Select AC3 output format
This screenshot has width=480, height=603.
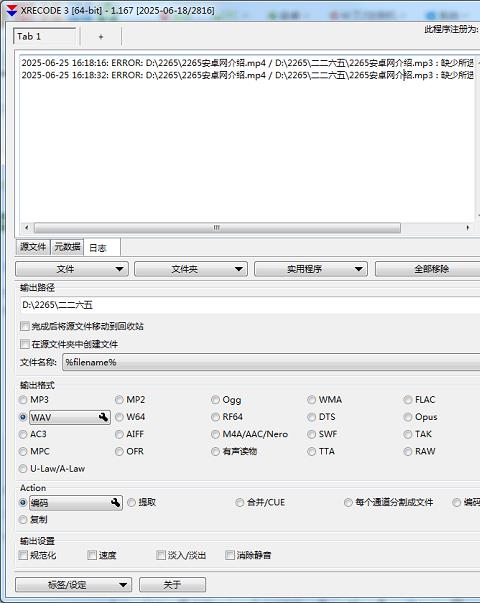coord(23,435)
